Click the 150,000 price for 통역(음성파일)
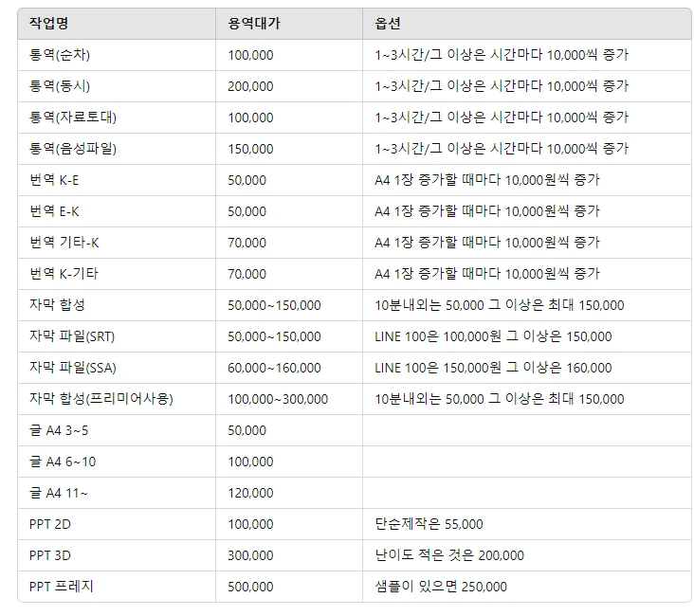Image resolution: width=694 pixels, height=616 pixels. 250,149
